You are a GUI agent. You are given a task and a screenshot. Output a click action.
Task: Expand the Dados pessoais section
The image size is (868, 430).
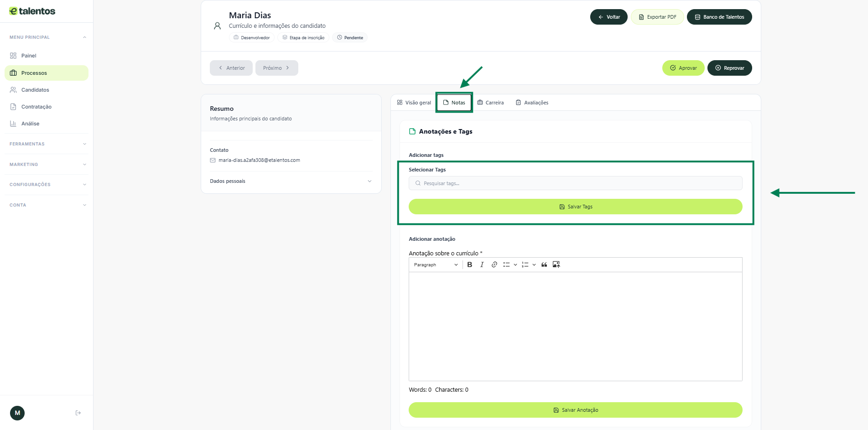[291, 181]
